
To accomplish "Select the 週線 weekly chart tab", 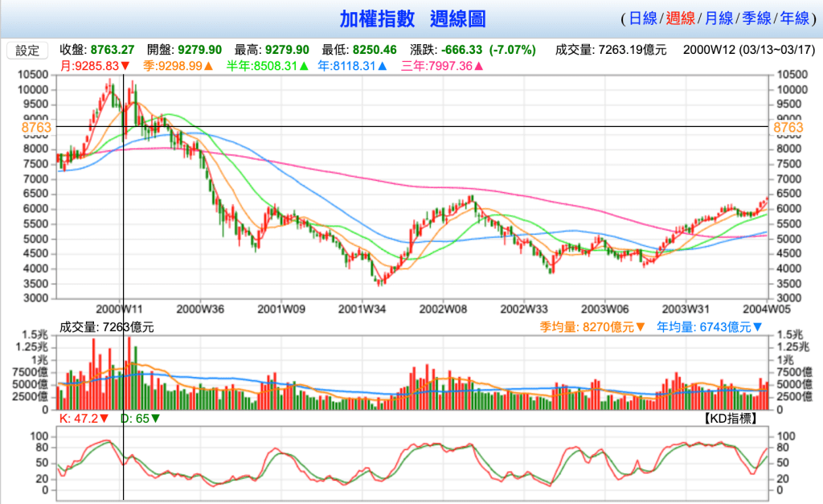I will pos(681,18).
